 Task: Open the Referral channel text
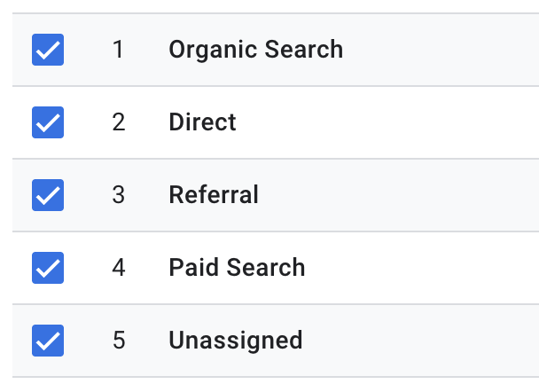[x=214, y=194]
